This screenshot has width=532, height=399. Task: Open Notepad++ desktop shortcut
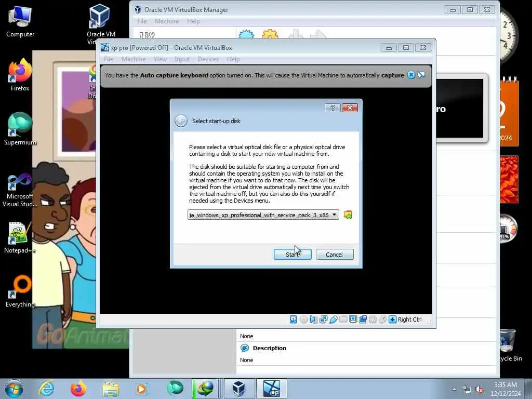pyautogui.click(x=20, y=237)
